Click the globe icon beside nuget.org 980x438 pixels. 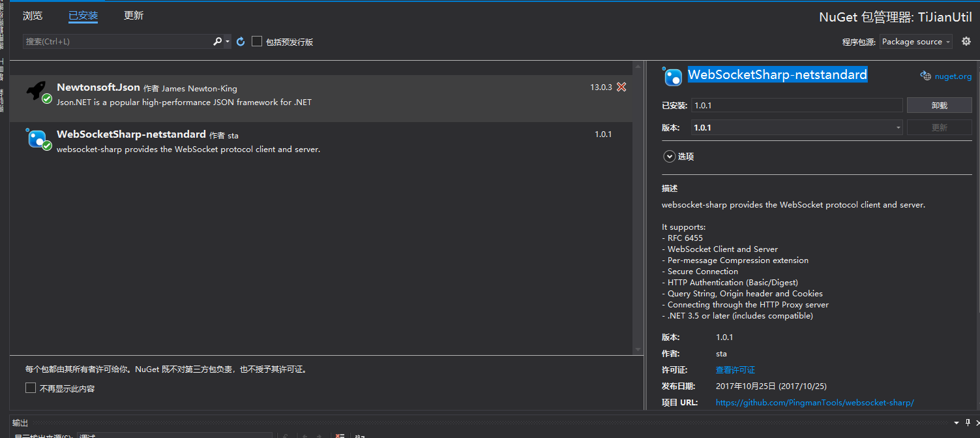(925, 76)
